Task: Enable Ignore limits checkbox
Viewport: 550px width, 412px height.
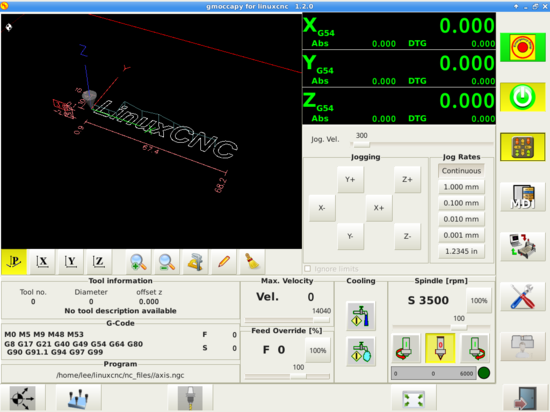Action: (308, 269)
